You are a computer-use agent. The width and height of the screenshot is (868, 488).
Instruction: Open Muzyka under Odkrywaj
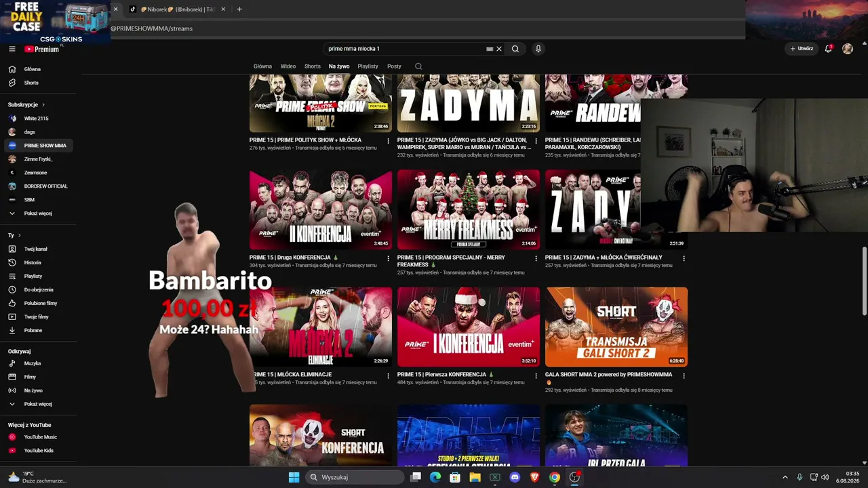click(32, 363)
